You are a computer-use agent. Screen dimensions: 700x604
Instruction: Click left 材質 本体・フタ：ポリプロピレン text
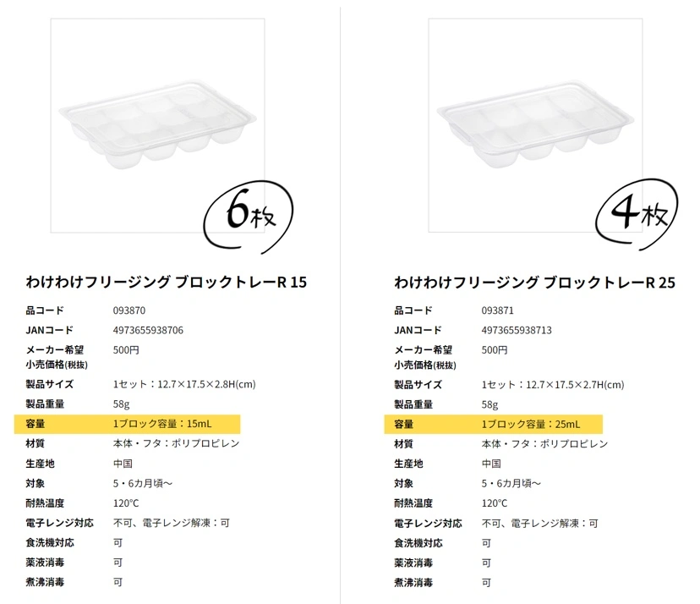pos(177,443)
